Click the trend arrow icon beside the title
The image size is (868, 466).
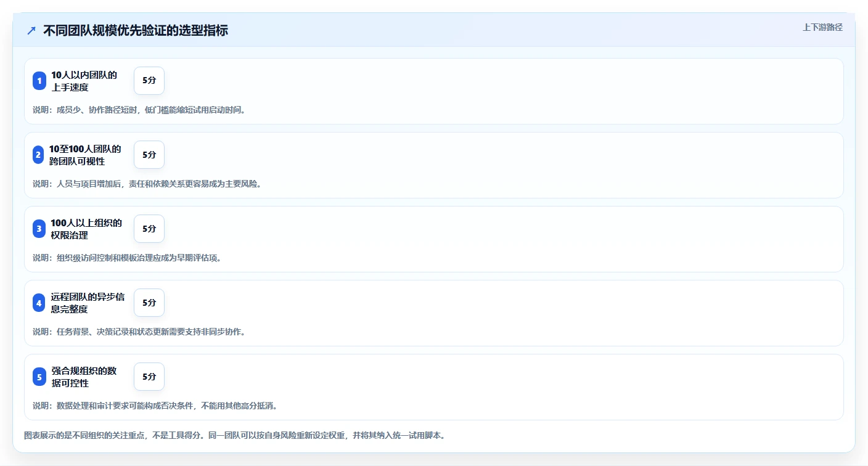[x=31, y=30]
